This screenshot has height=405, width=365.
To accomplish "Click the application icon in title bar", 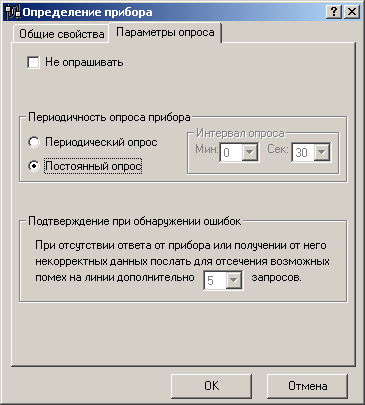I will [x=13, y=12].
